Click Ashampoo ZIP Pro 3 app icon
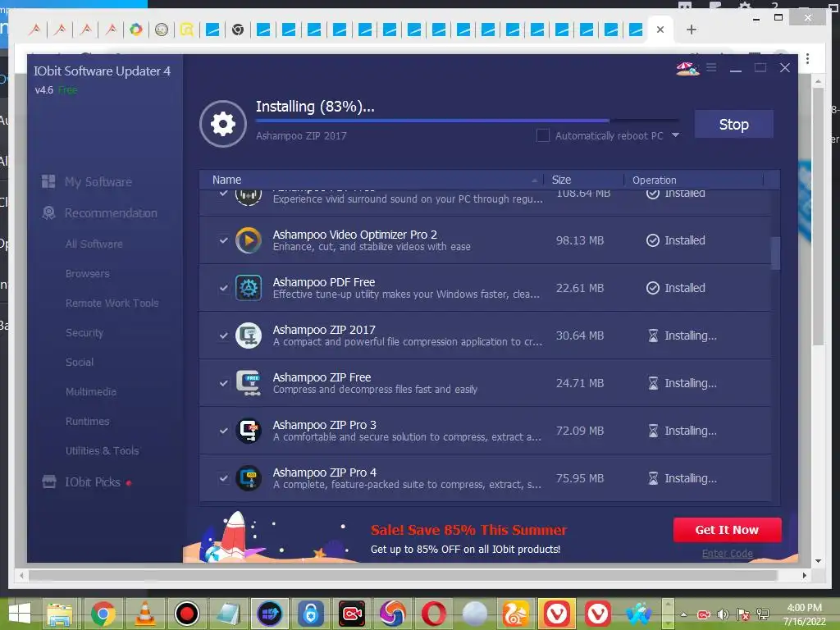This screenshot has height=630, width=840. (x=249, y=430)
